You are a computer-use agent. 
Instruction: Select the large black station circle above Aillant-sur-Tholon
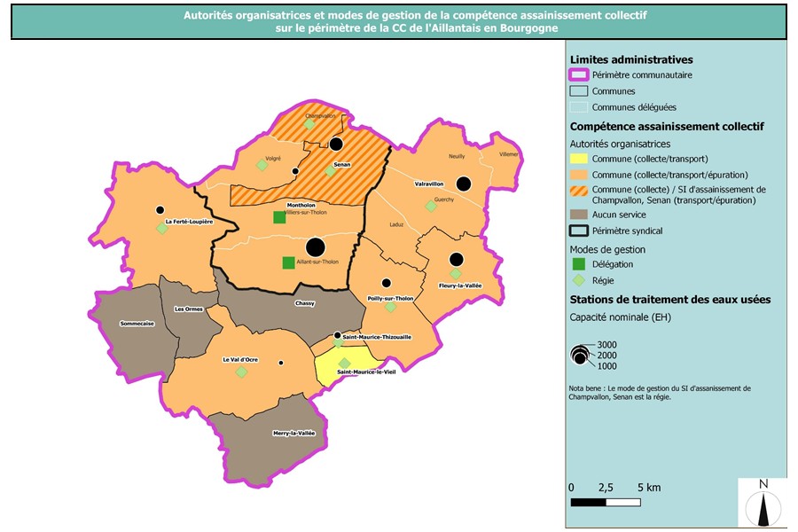[x=316, y=247]
